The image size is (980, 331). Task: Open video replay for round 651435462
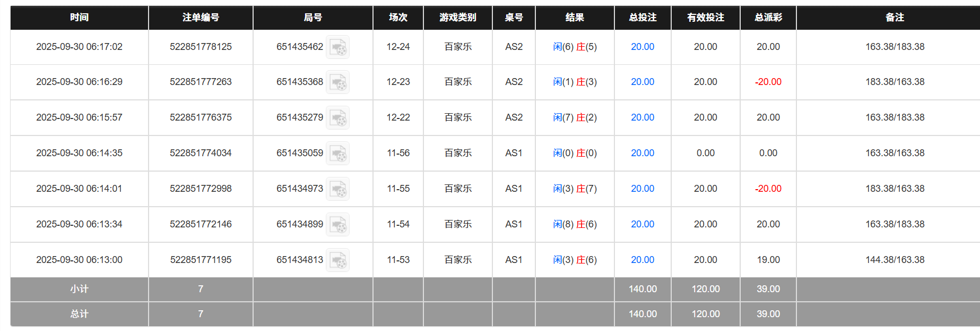337,47
